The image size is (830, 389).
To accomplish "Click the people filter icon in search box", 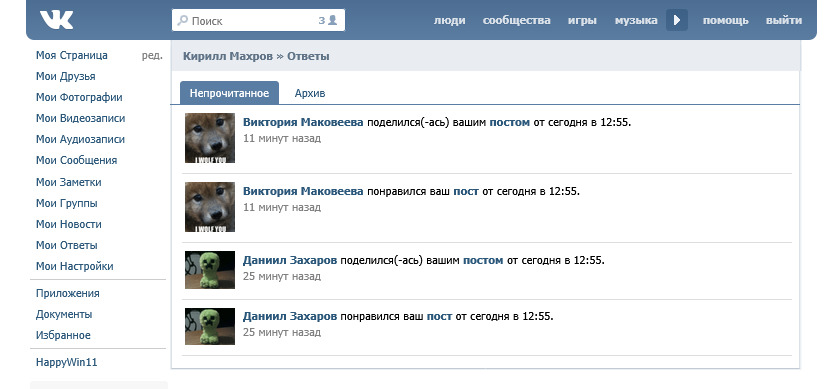I will coord(332,20).
